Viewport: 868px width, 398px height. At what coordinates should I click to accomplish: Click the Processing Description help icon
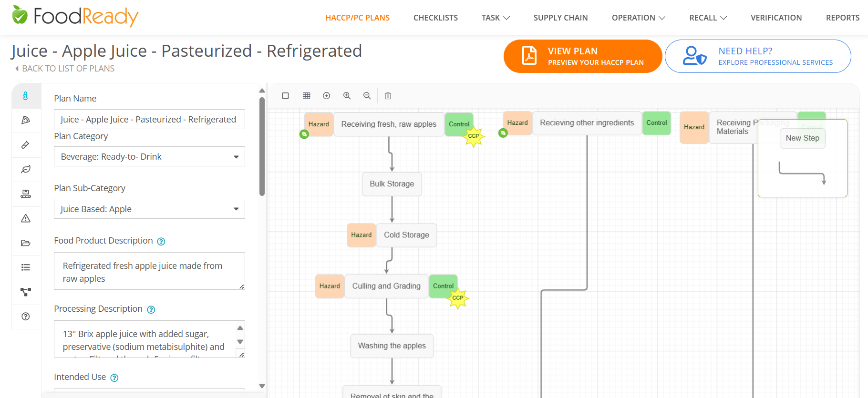click(151, 310)
